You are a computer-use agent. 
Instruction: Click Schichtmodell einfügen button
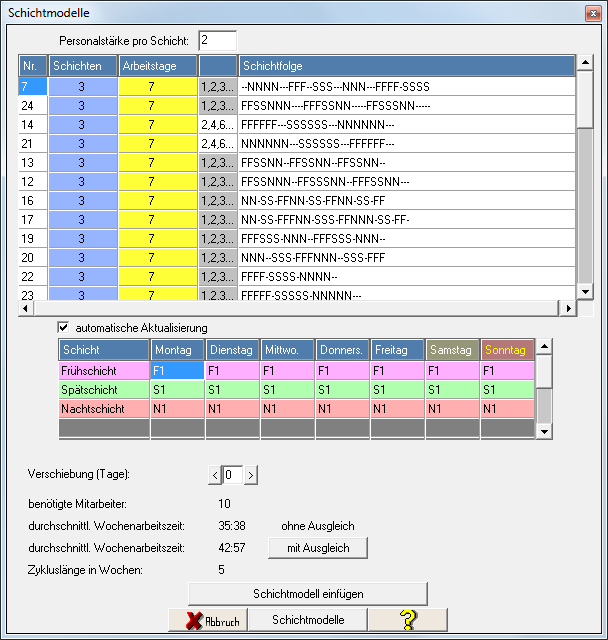tap(308, 594)
